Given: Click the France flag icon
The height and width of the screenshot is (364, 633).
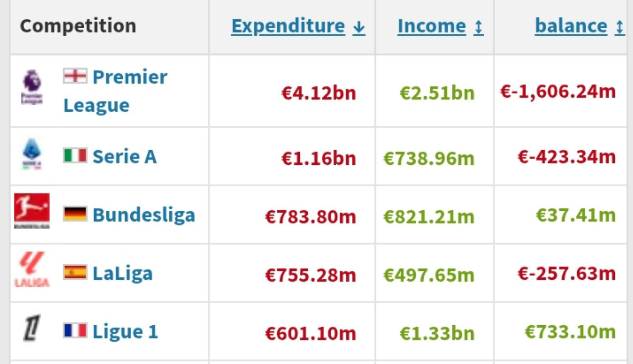Looking at the screenshot, I should click(75, 331).
